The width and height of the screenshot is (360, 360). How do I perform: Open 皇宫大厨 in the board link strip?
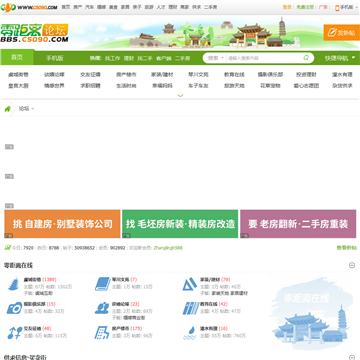point(18,86)
